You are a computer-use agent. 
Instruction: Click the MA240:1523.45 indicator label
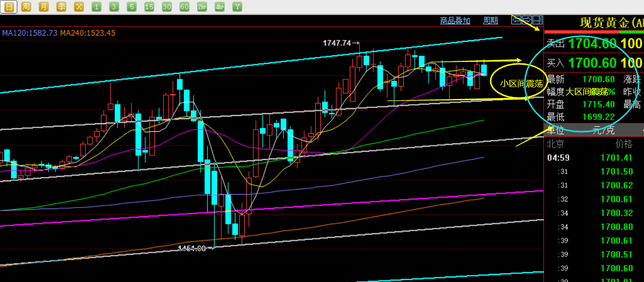click(x=88, y=33)
